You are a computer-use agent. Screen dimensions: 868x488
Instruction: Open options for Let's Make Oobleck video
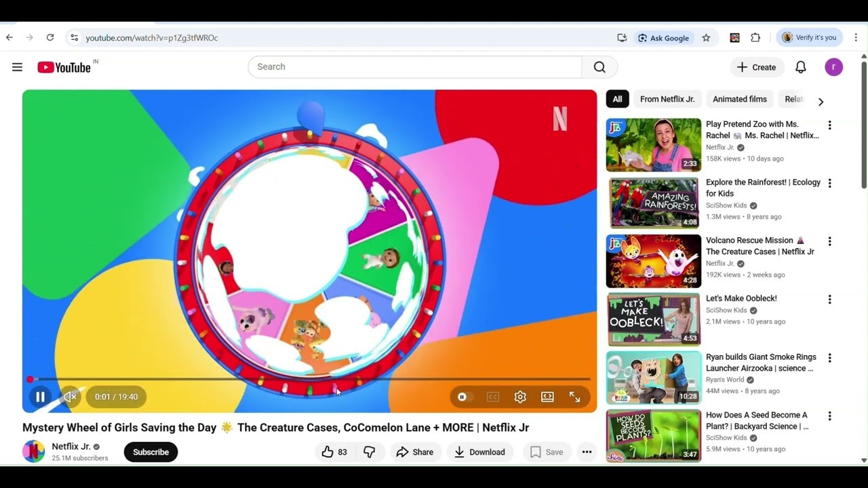point(829,300)
